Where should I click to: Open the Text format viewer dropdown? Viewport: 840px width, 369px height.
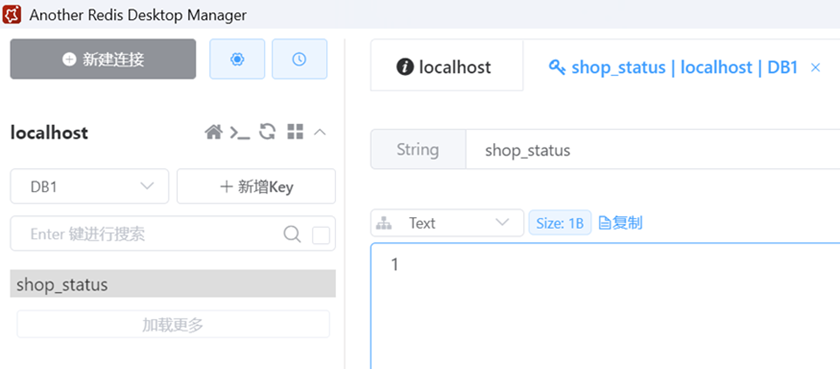(x=447, y=223)
